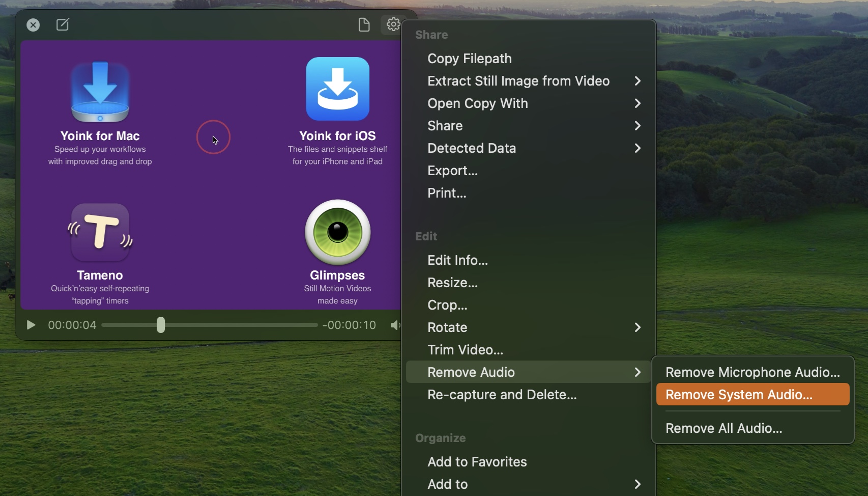The width and height of the screenshot is (868, 496).
Task: Choose Trim Video… menu item
Action: coord(529,350)
